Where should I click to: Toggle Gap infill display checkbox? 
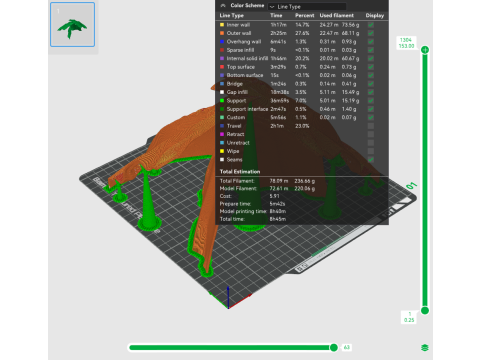point(371,92)
